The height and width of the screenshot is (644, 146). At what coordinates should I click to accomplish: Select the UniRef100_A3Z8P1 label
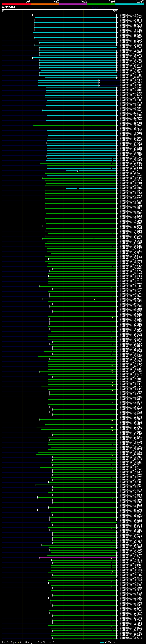[131, 178]
